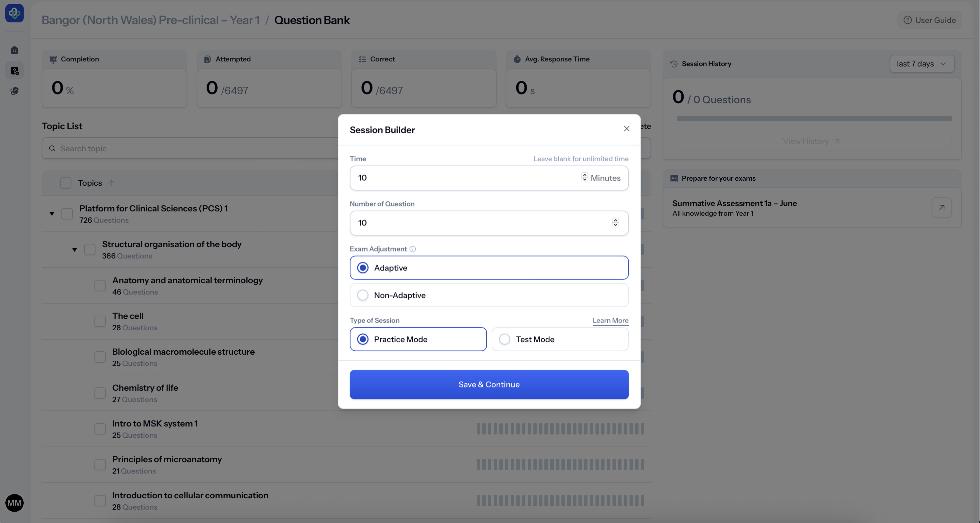Click the MM user avatar
This screenshot has width=980, height=523.
[x=14, y=503]
